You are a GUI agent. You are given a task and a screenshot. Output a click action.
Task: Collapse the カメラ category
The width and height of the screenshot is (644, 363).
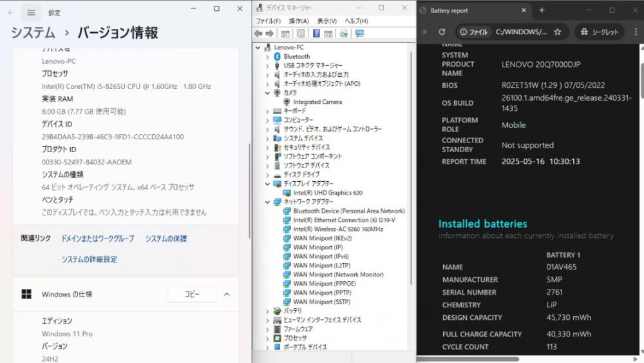267,93
